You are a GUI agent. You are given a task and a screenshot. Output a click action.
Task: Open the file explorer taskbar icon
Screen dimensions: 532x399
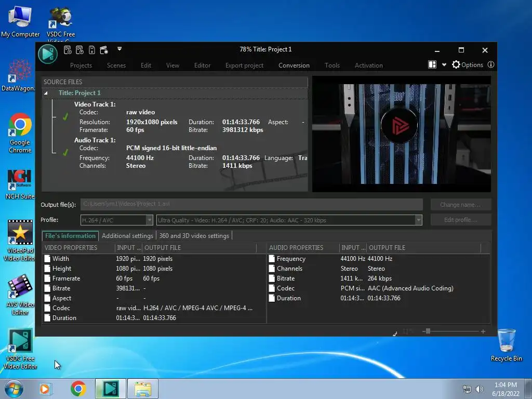[143, 389]
